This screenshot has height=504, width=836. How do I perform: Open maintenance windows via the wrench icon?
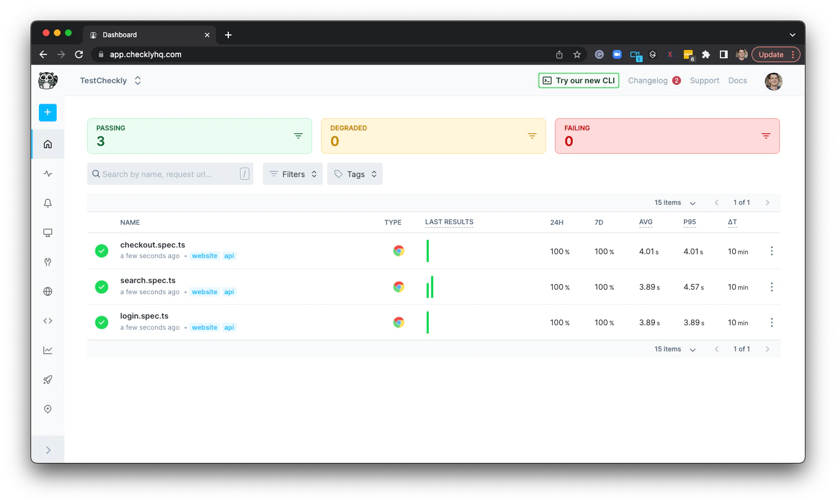tap(47, 261)
